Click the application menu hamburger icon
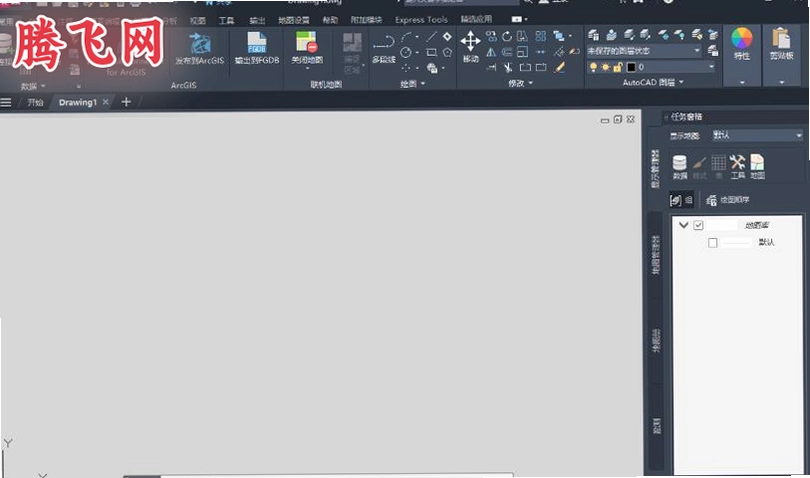 click(6, 102)
